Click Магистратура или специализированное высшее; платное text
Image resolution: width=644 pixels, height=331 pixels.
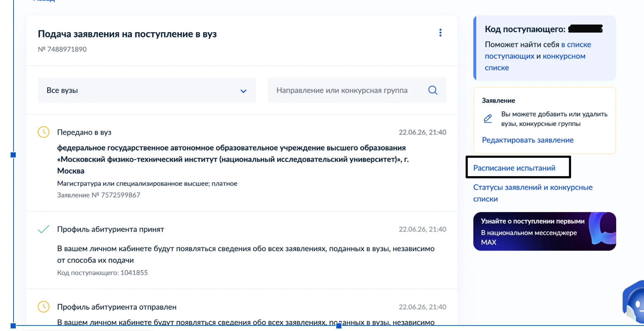tap(147, 183)
